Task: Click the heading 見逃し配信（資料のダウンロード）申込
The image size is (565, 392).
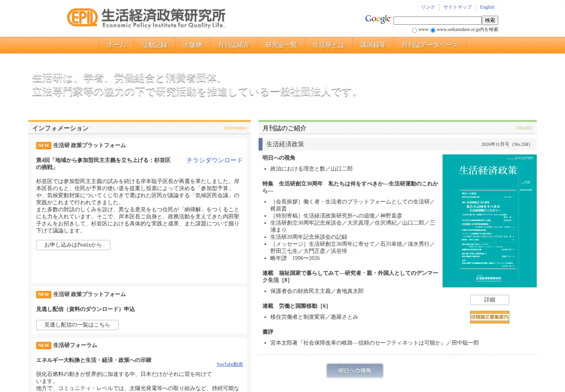Action: 86,309
